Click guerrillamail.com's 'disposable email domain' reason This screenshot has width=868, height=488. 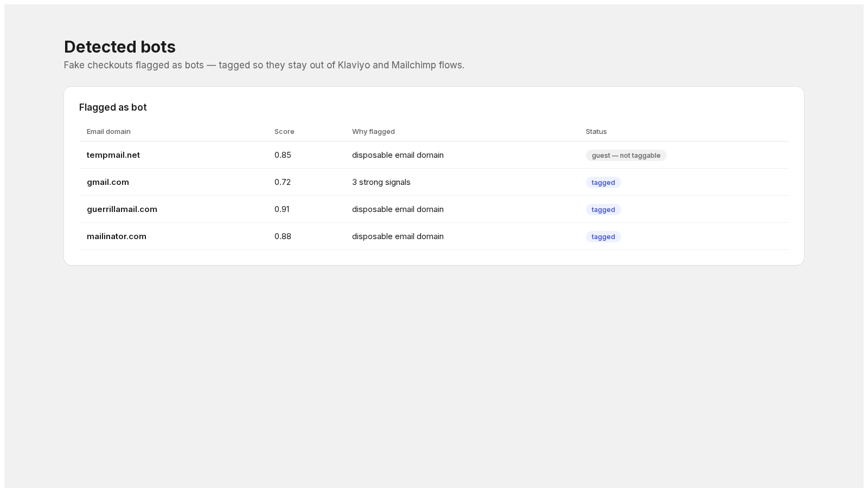[x=398, y=209]
